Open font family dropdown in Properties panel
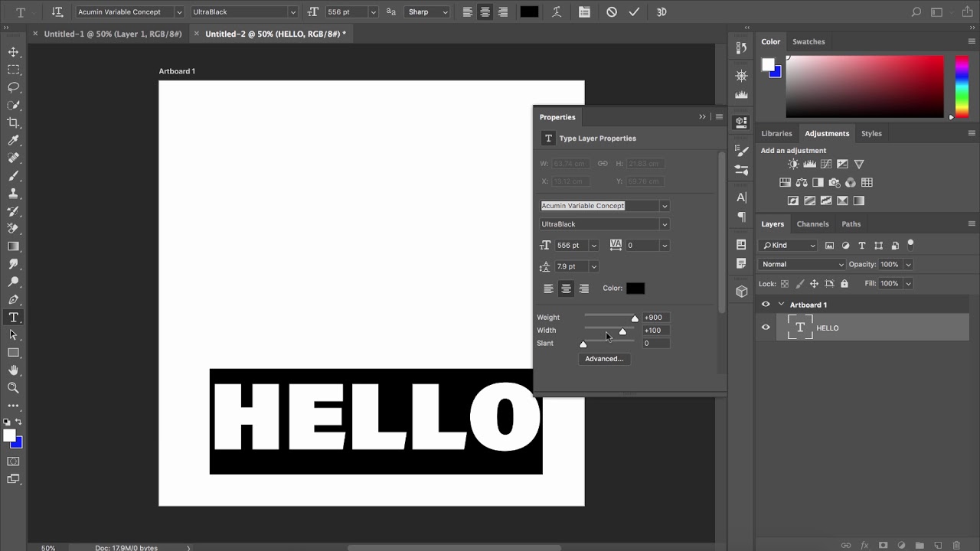The image size is (980, 551). tap(665, 206)
